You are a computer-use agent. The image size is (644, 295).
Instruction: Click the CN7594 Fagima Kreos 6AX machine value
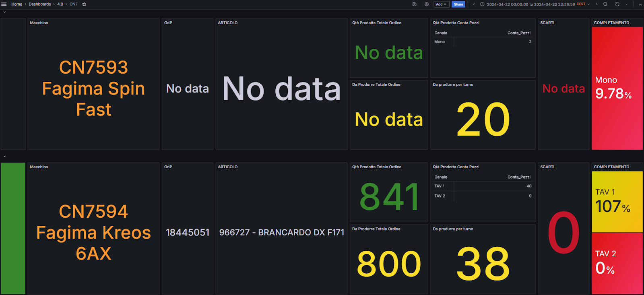[x=93, y=232]
